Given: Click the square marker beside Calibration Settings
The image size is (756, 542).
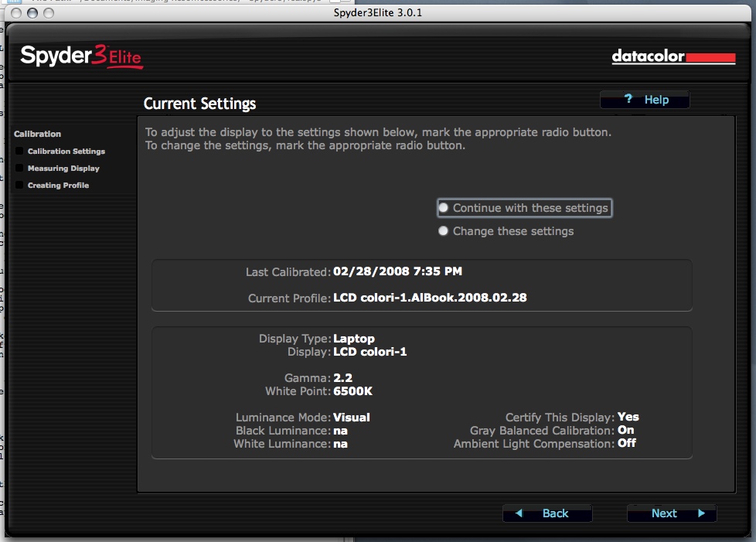Looking at the screenshot, I should coord(19,152).
